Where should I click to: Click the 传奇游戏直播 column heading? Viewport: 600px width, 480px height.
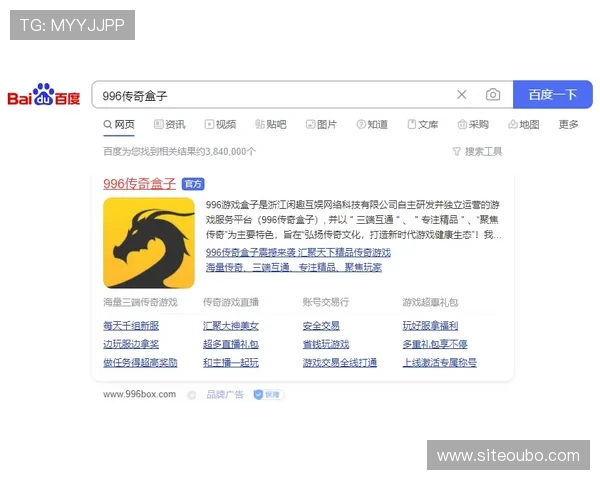pyautogui.click(x=231, y=302)
